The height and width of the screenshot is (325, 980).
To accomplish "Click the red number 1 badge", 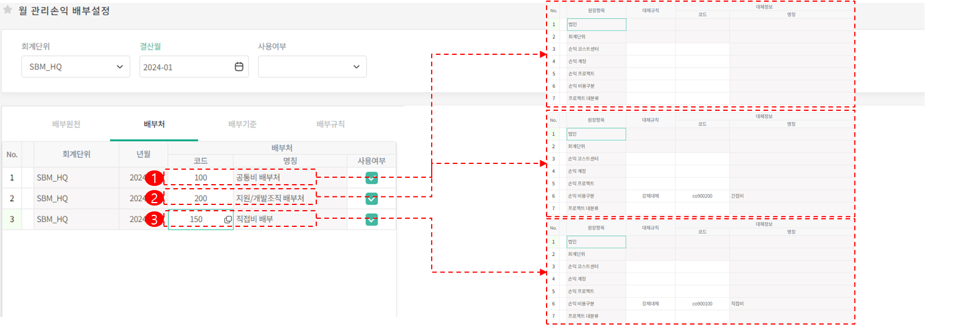I will 154,178.
